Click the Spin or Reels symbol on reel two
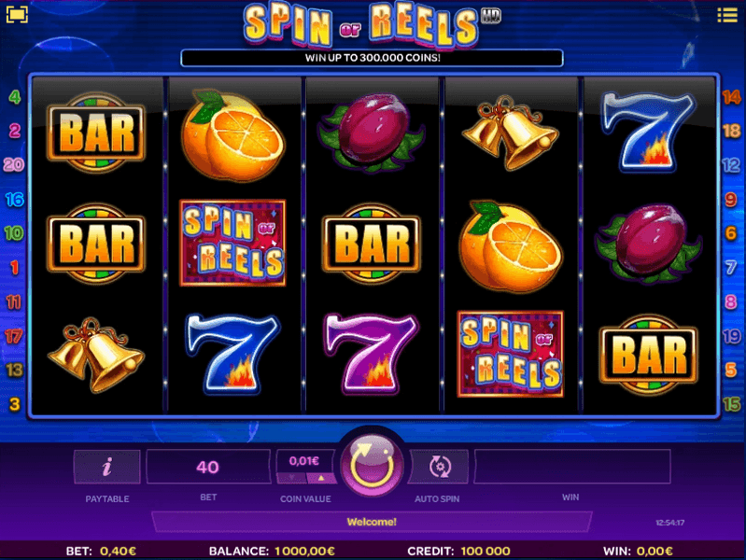The height and width of the screenshot is (560, 746). [x=232, y=243]
